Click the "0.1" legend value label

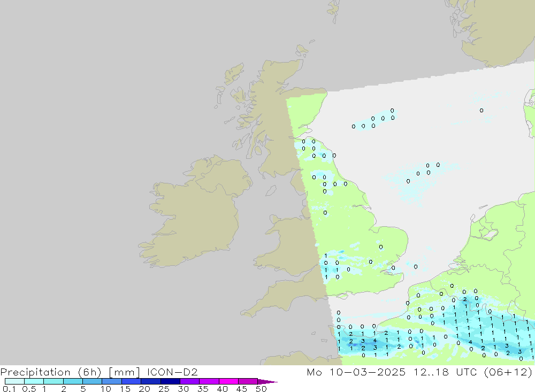[x=8, y=389]
